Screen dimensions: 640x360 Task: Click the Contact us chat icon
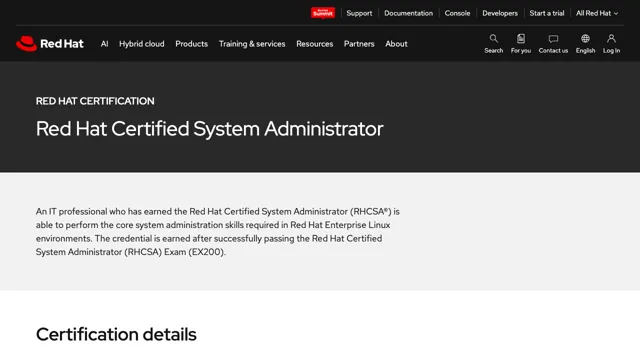coord(553,39)
